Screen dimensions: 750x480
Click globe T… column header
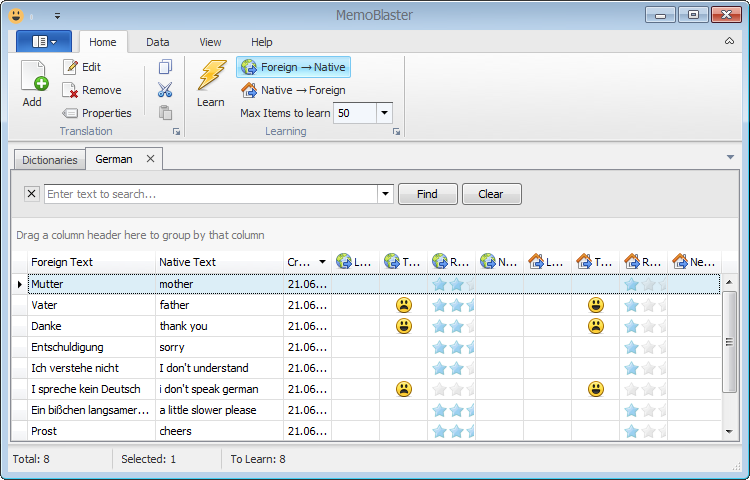tap(403, 262)
